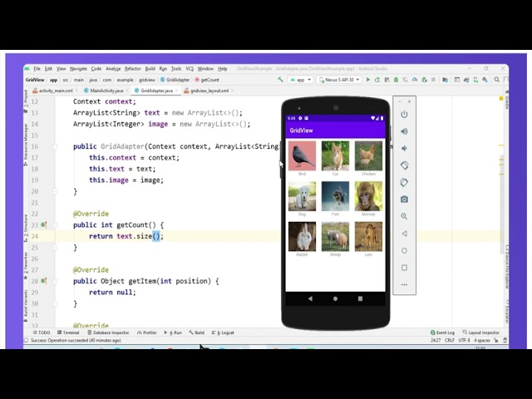Screen dimensions: 532x399
Task: Tap the Cat image in emulator grid
Action: [335, 155]
